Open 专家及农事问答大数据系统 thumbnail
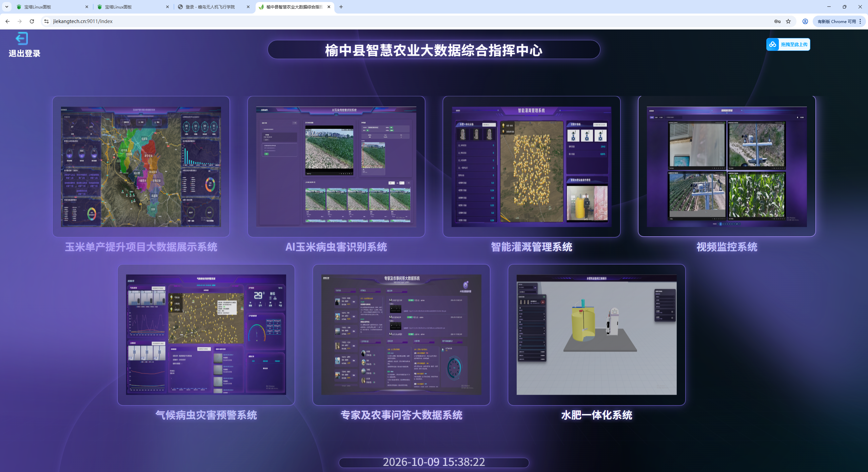The height and width of the screenshot is (472, 868). tap(401, 335)
